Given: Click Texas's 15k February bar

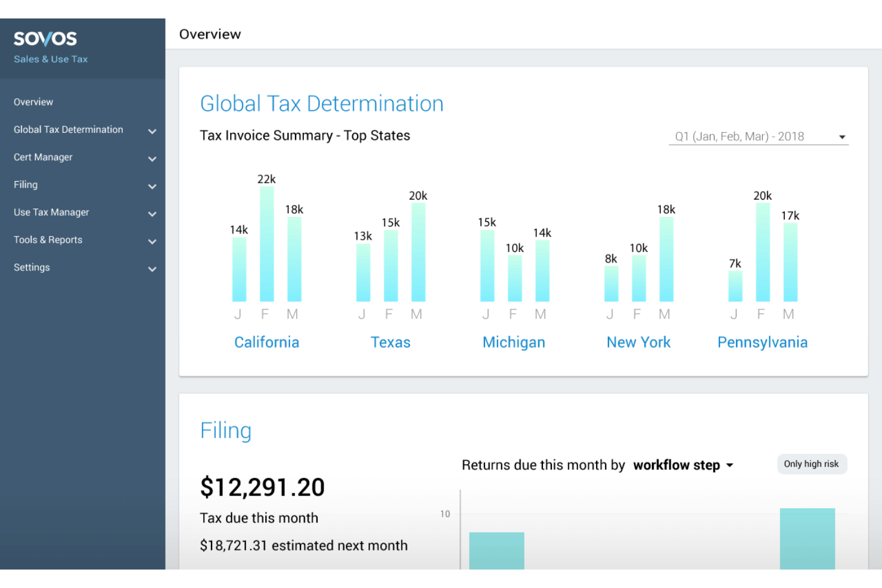Looking at the screenshot, I should click(391, 266).
